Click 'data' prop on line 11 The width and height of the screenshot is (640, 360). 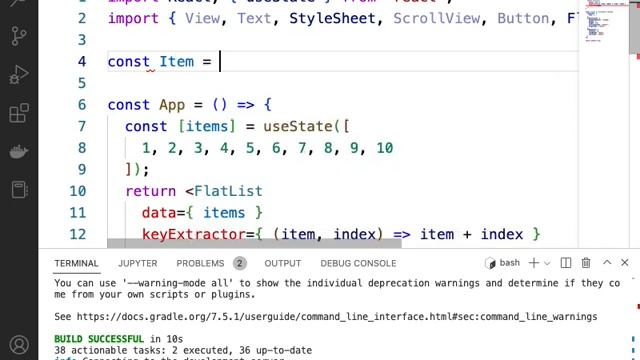tap(159, 213)
